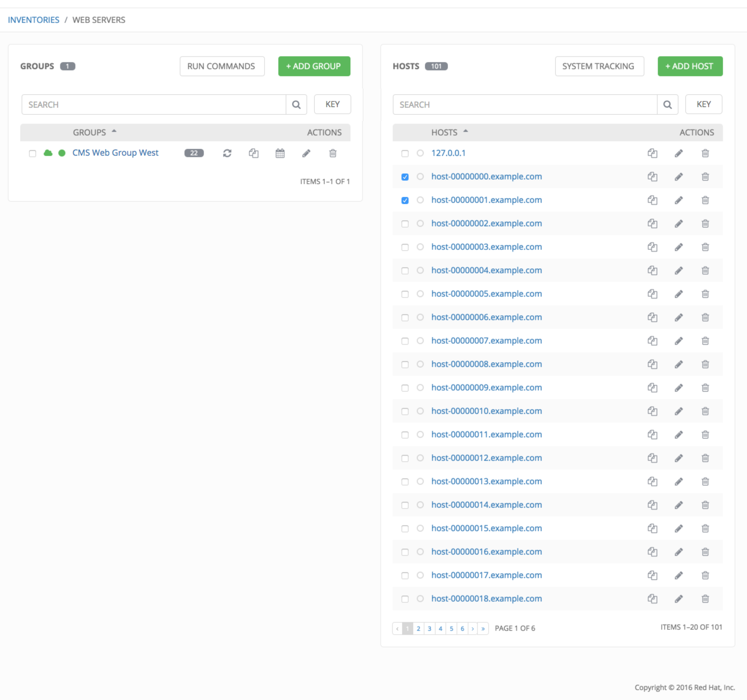Delete CMS Web Group West using trash icon
The width and height of the screenshot is (747, 700).
[x=333, y=153]
